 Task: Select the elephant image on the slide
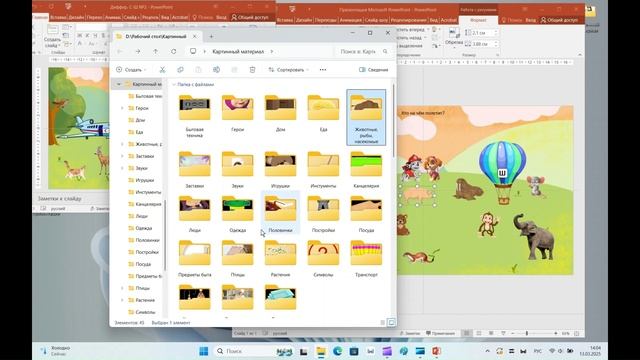tap(534, 236)
